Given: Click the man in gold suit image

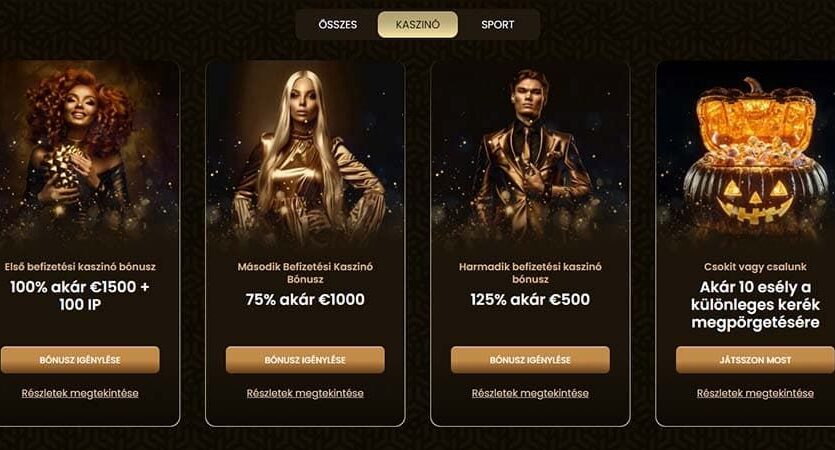Looking at the screenshot, I should [530, 154].
